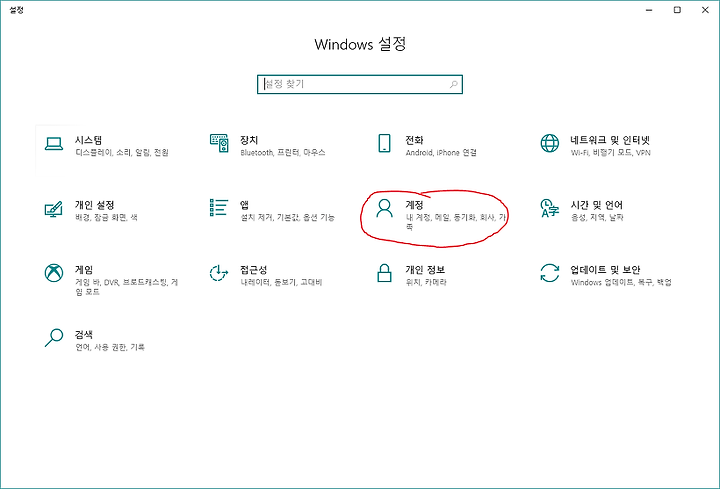Screen dimensions: 720x489
Task: Select the 게임 heading
Action: point(84,270)
